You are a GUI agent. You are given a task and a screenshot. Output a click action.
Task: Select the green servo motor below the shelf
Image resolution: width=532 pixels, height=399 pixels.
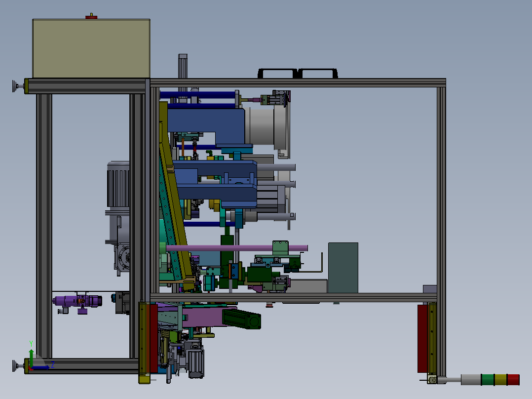pyautogui.click(x=242, y=319)
